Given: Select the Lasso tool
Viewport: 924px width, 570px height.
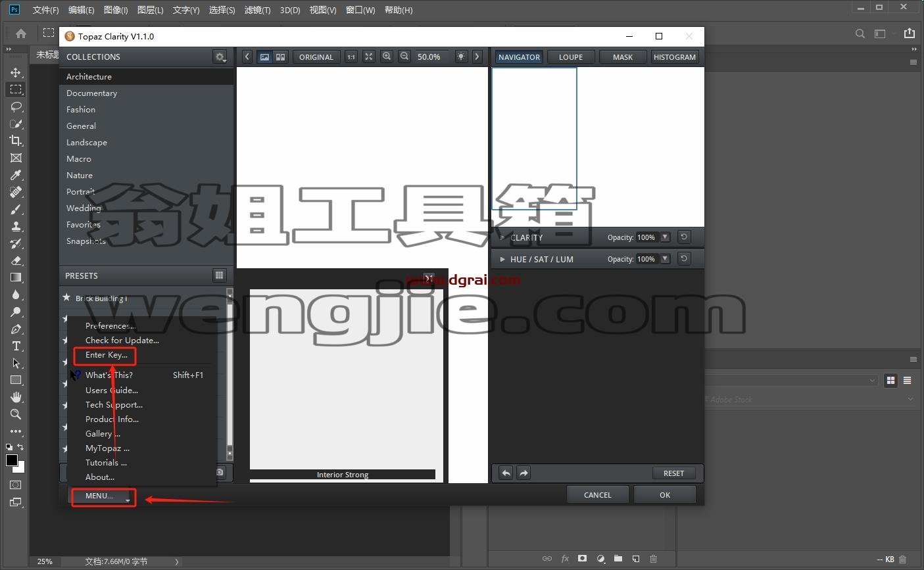Looking at the screenshot, I should [x=16, y=107].
